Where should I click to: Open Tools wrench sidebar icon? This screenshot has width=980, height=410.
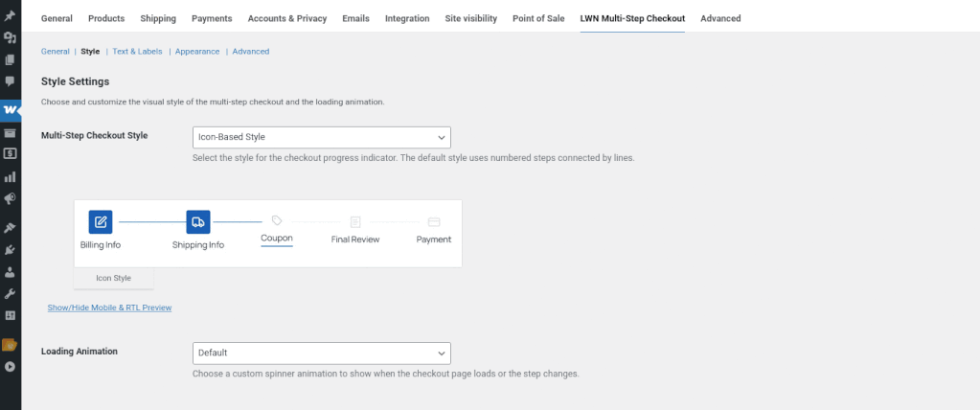(10, 293)
